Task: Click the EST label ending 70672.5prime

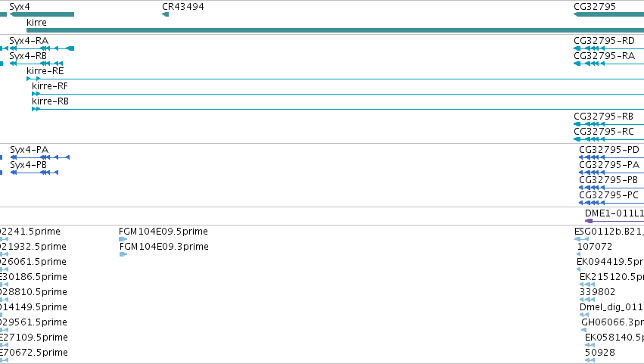Action: click(34, 353)
